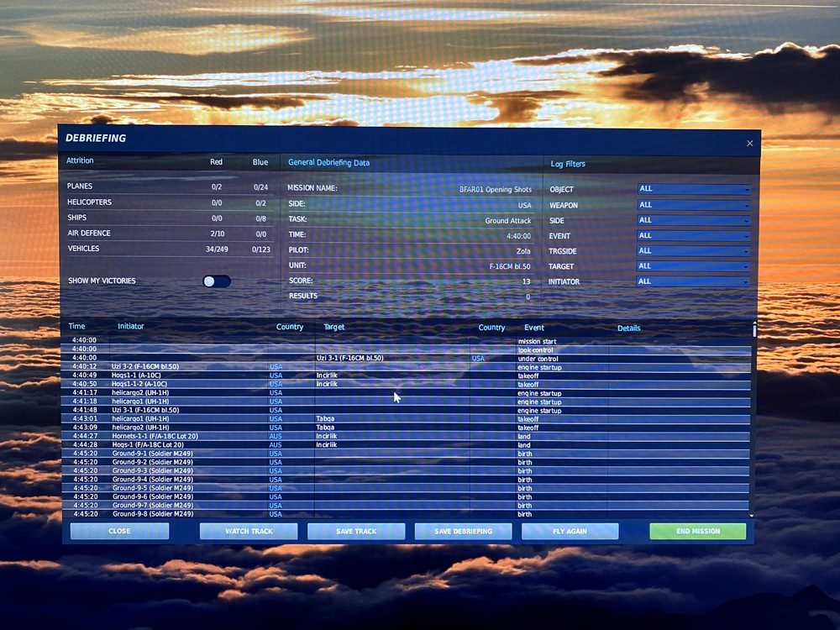Toggle the Show My Victories switch
Screen dimensions: 840x630
pyautogui.click(x=217, y=281)
